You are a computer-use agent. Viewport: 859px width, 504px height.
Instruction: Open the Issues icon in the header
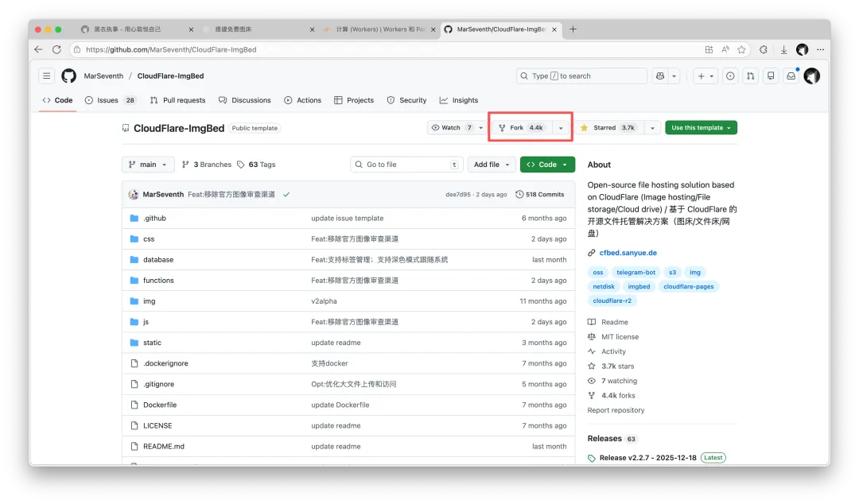tap(730, 76)
